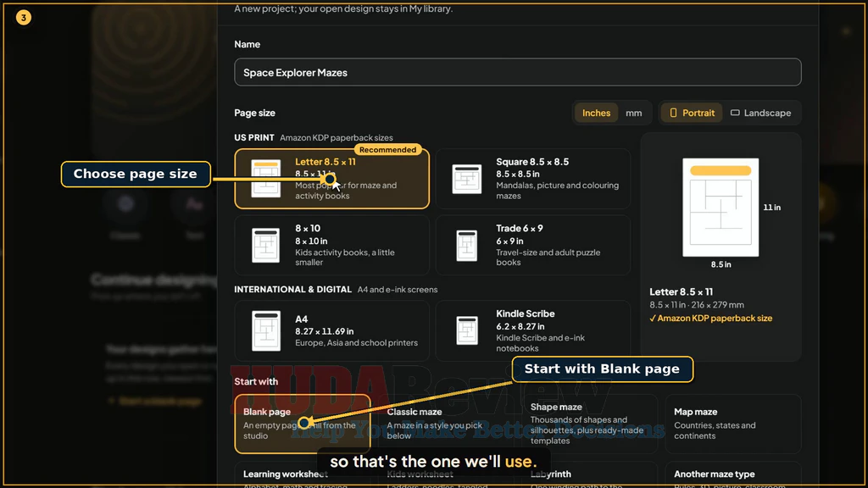Pick the Labyrinth start option
868x488 pixels.
(x=590, y=474)
